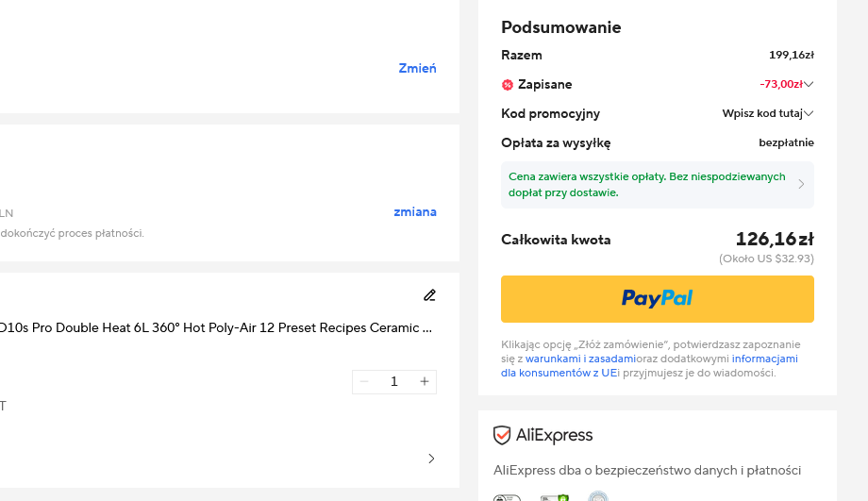The height and width of the screenshot is (501, 868).
Task: Click the -73,00zł saved amount
Action: tap(780, 84)
